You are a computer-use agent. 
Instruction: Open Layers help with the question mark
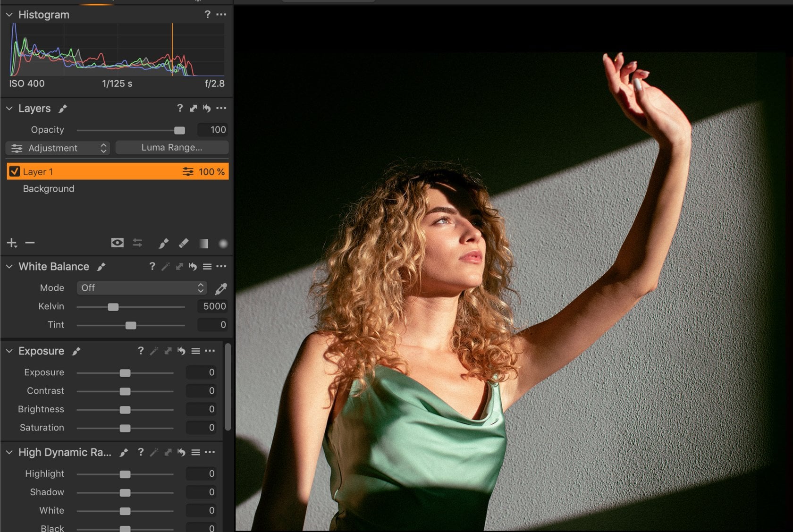[179, 108]
